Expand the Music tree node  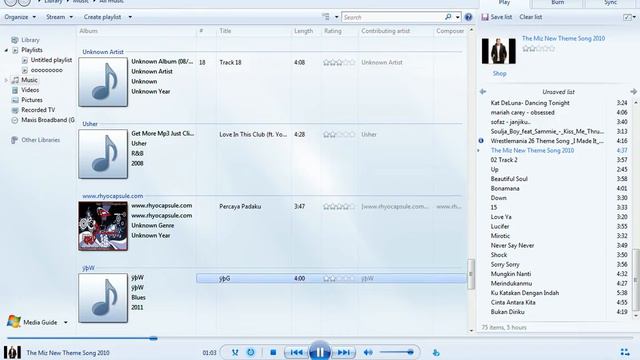point(6,80)
